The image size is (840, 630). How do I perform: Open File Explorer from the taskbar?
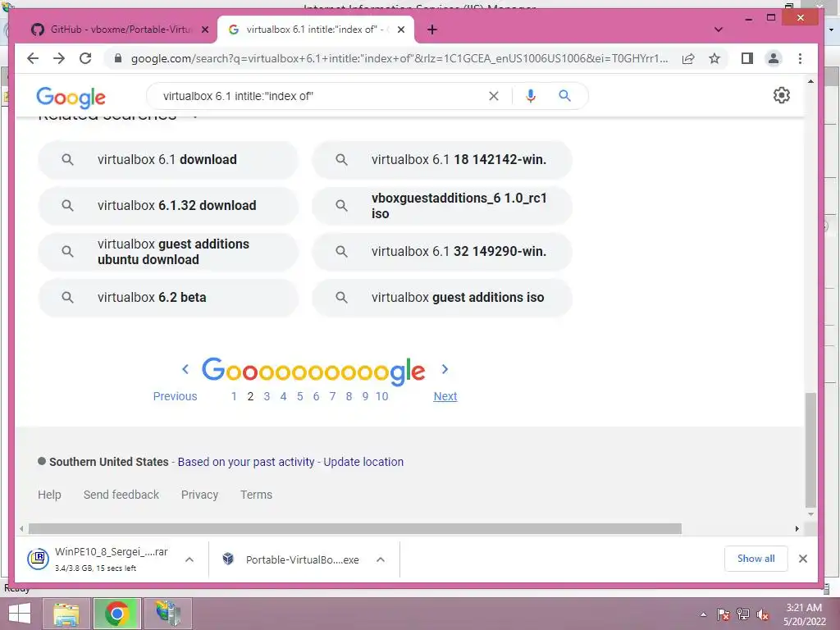66,614
